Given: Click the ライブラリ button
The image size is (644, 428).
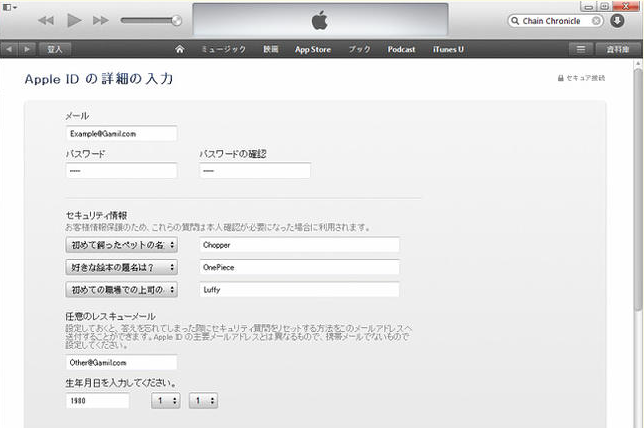Looking at the screenshot, I should pos(618,48).
